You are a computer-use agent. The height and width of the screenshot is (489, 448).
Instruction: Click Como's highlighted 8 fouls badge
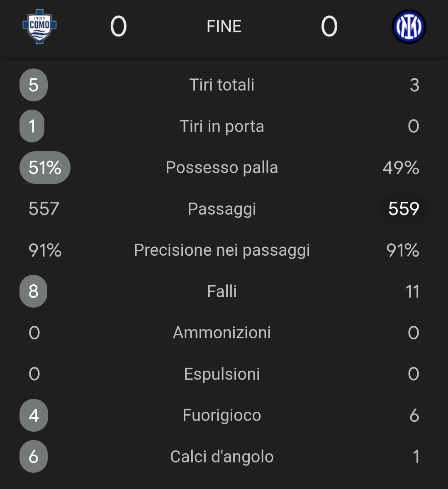[x=34, y=291]
